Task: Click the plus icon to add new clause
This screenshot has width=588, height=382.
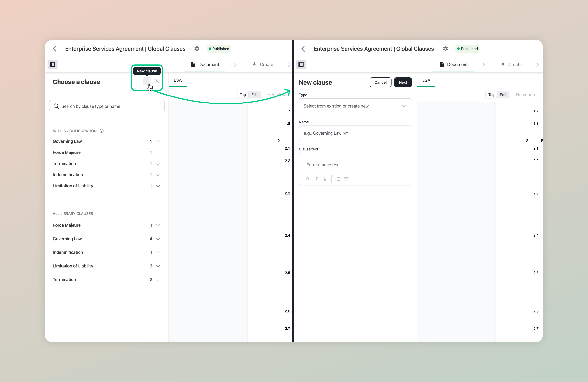Action: click(147, 81)
